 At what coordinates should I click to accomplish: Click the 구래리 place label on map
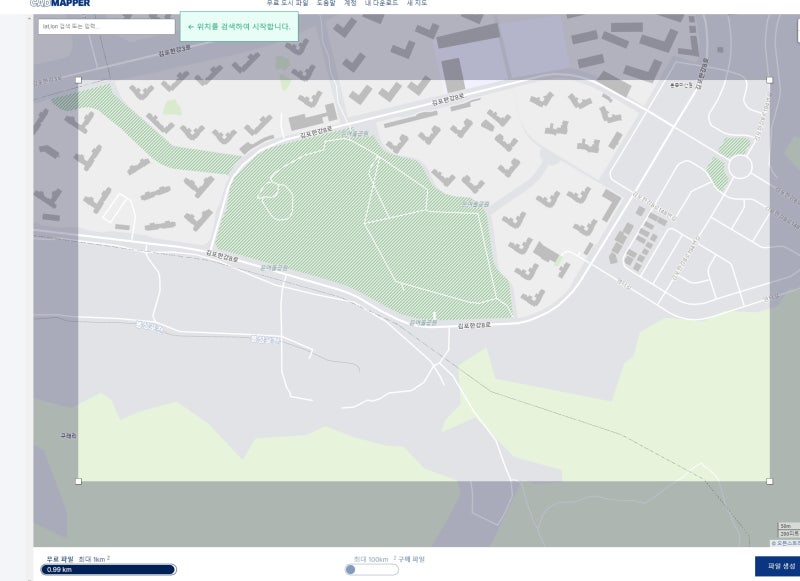click(68, 436)
